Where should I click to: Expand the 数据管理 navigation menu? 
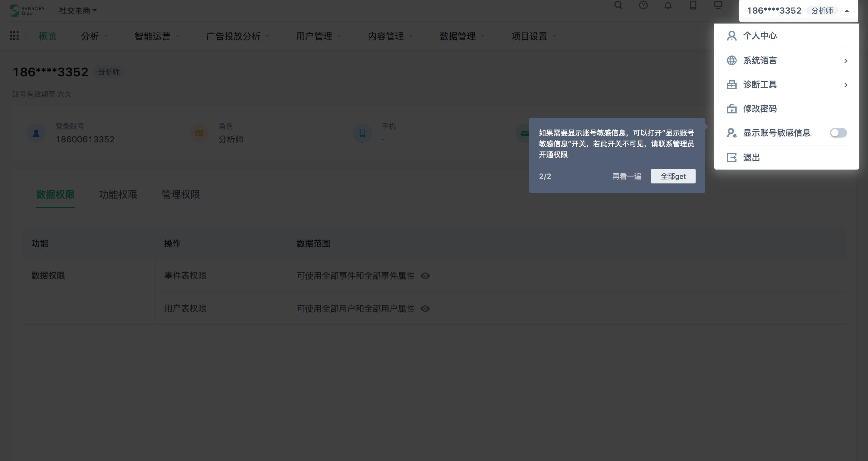(x=462, y=36)
